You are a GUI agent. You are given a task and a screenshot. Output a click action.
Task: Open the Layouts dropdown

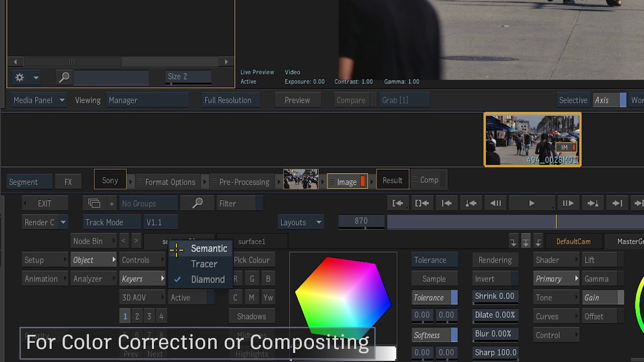301,222
